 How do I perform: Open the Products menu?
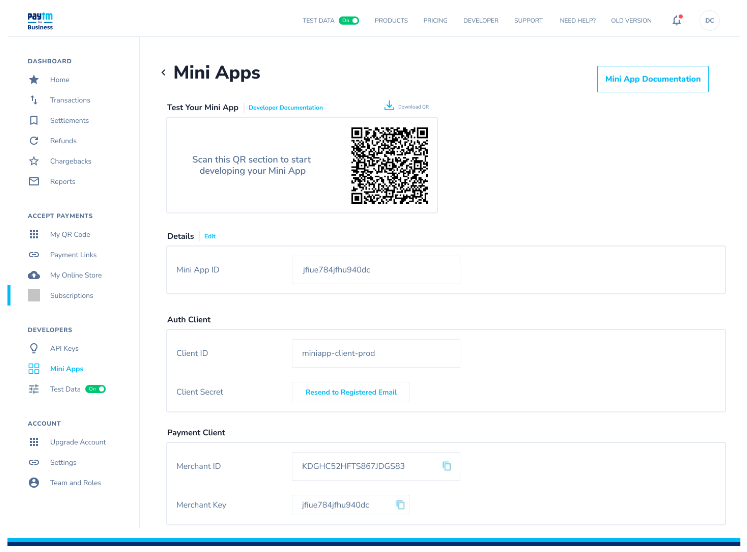click(391, 20)
